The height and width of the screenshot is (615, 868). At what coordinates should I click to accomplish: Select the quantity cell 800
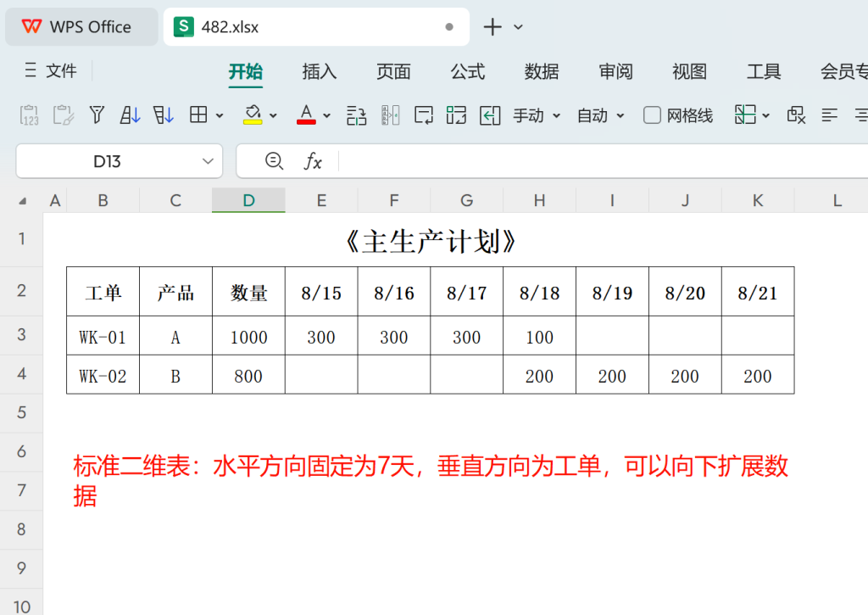click(248, 375)
